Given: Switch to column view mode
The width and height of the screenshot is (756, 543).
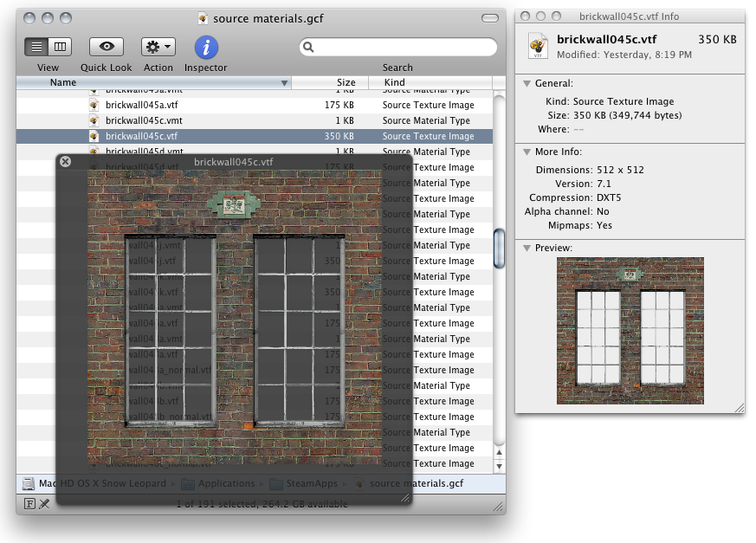Looking at the screenshot, I should (61, 47).
